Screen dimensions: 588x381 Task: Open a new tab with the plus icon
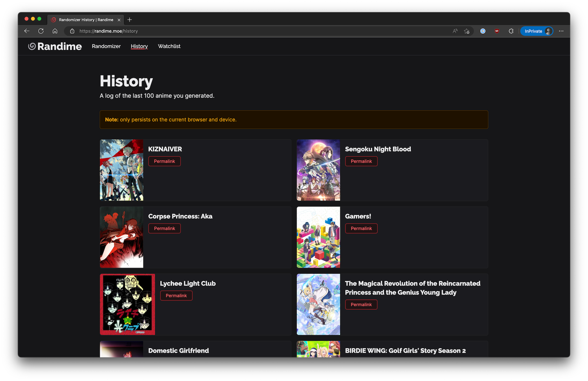[x=130, y=20]
